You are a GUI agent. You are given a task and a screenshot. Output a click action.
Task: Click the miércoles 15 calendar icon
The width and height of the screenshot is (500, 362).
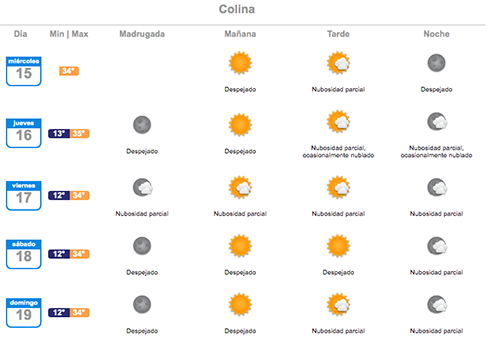(x=24, y=71)
